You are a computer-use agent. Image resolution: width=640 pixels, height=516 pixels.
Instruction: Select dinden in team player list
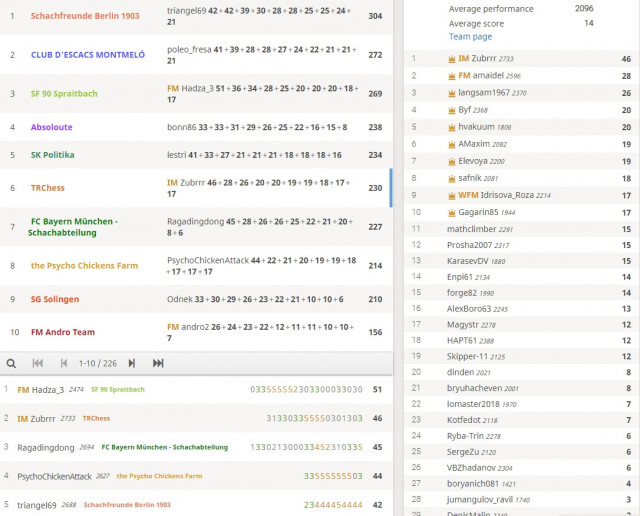[460, 372]
